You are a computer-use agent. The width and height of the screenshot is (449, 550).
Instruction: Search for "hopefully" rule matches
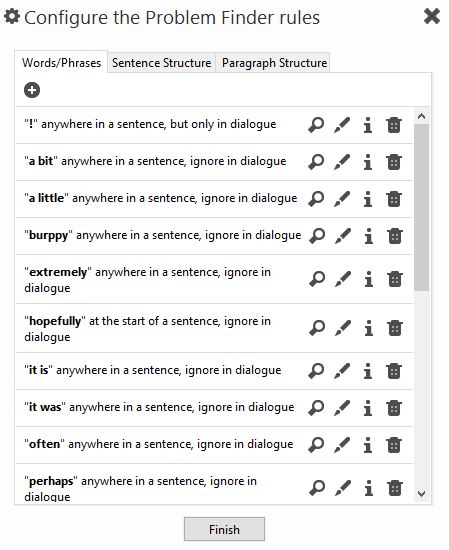(317, 328)
